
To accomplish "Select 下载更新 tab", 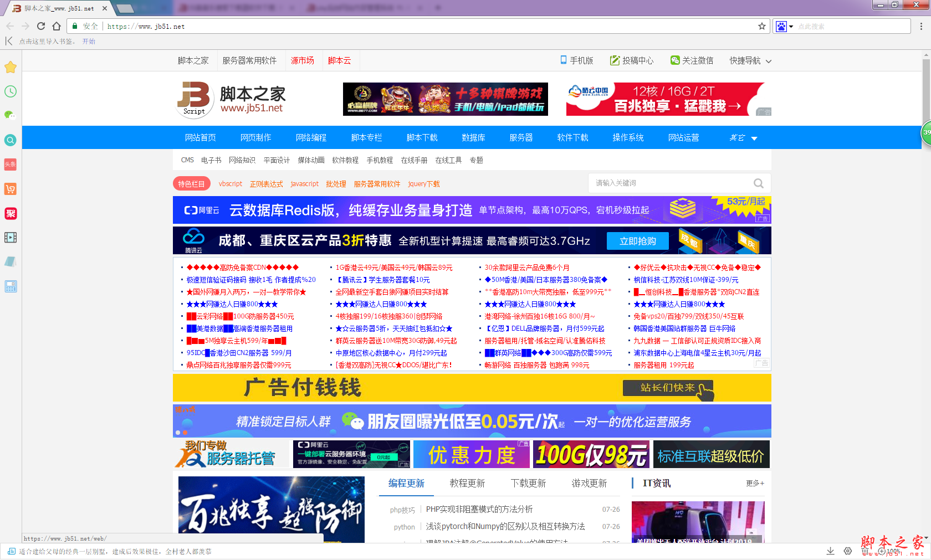I will (528, 484).
